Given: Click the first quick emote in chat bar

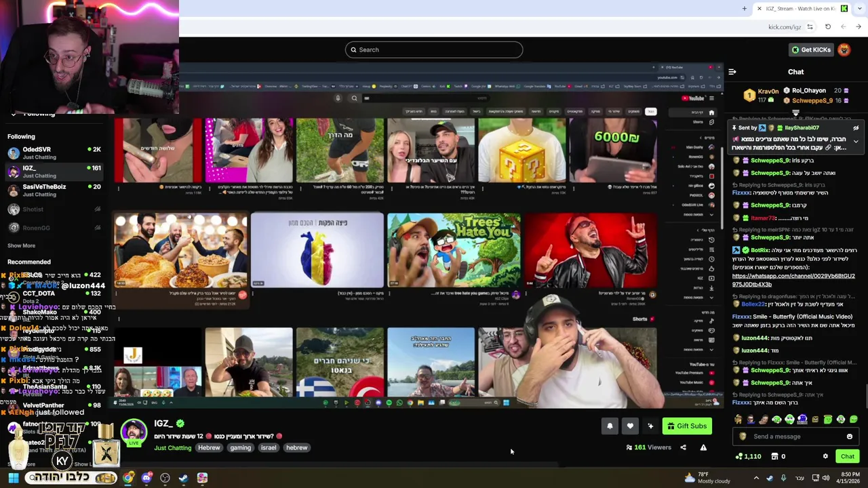Looking at the screenshot, I should click(738, 420).
